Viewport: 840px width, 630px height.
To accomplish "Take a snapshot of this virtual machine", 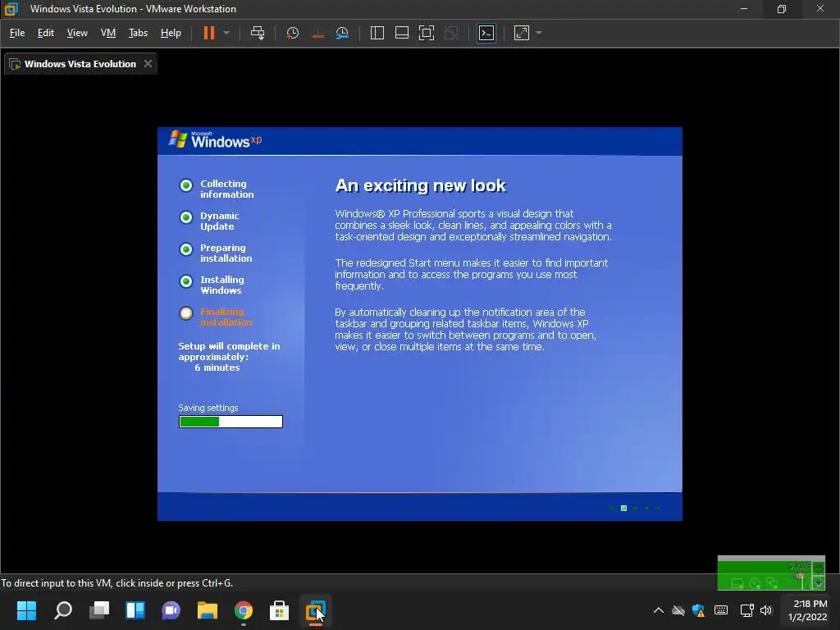I will click(293, 33).
